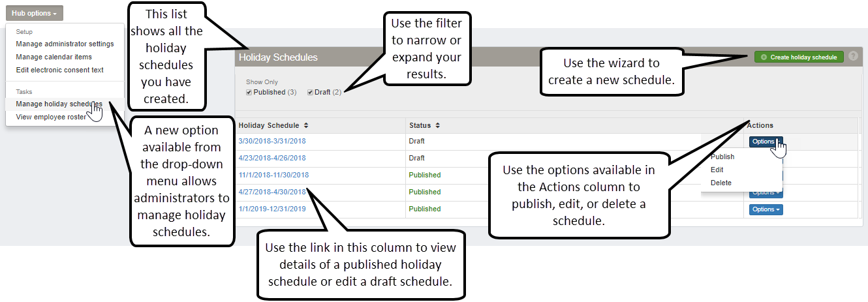View the 11/1/2018-11/30/2018 published schedule
The height and width of the screenshot is (302, 868).
click(x=273, y=175)
